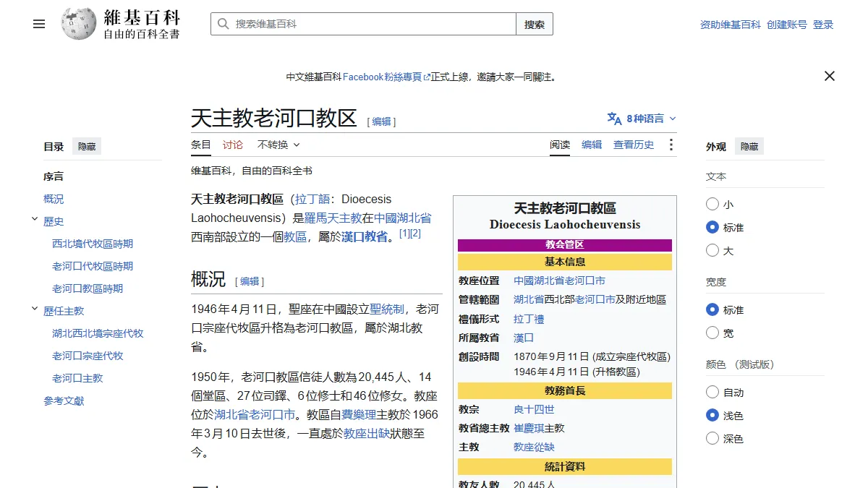Open infobox link 拉丁禮
868x488 pixels.
point(529,319)
